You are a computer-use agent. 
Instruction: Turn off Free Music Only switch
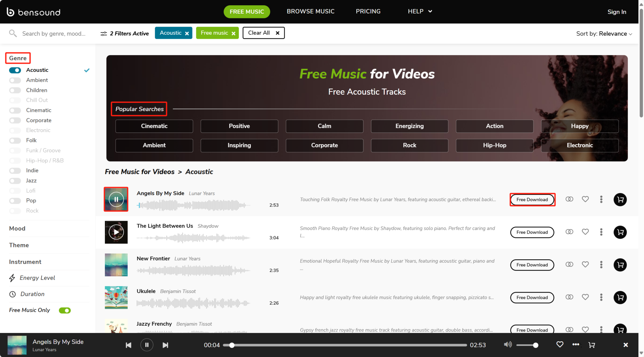click(65, 310)
